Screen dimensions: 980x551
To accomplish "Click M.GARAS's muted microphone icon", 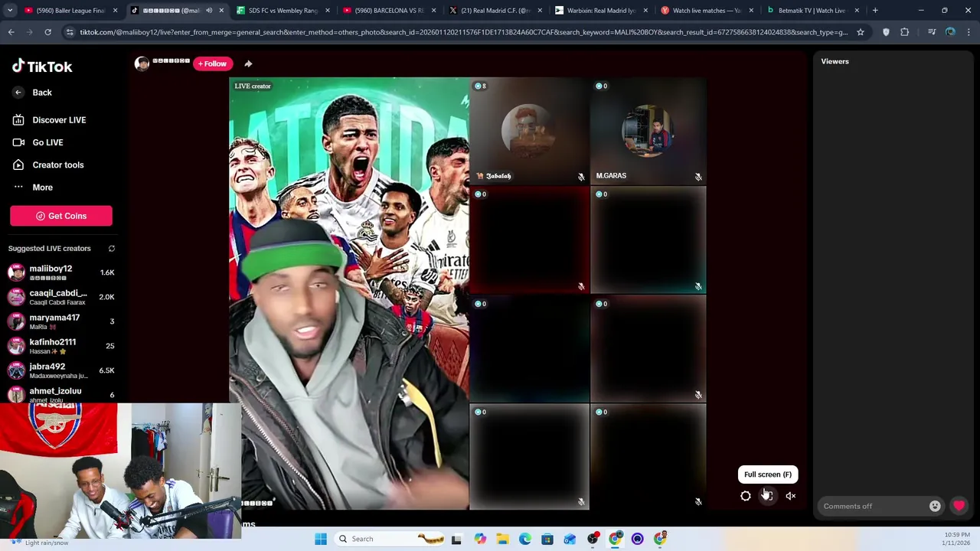I will coord(698,177).
